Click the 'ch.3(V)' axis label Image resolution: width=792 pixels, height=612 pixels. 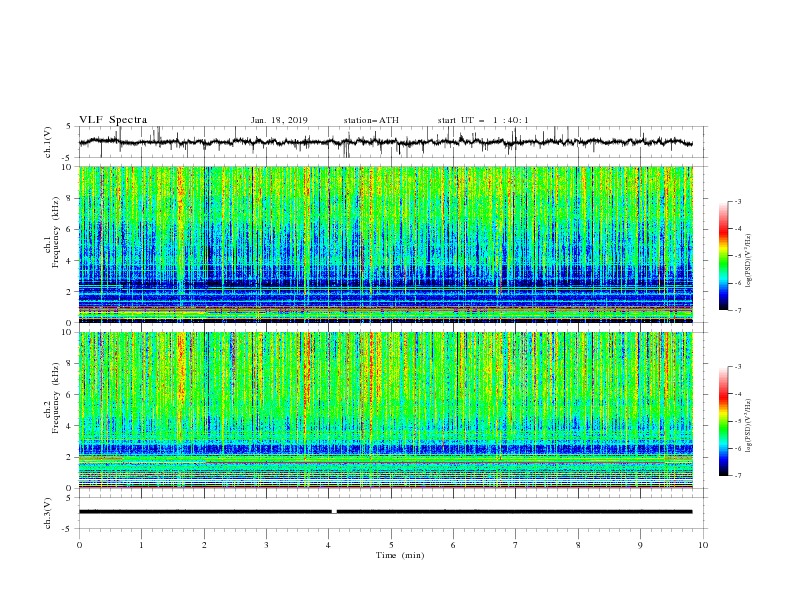pyautogui.click(x=48, y=513)
